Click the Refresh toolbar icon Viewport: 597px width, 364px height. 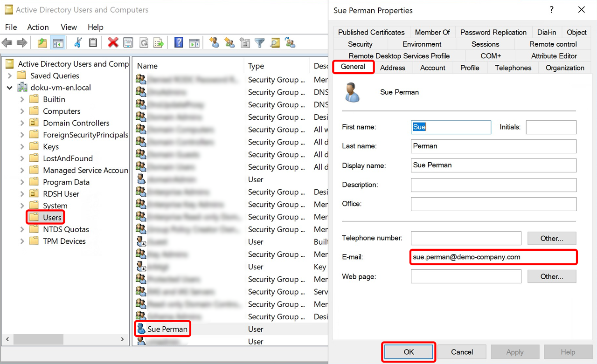tap(144, 43)
